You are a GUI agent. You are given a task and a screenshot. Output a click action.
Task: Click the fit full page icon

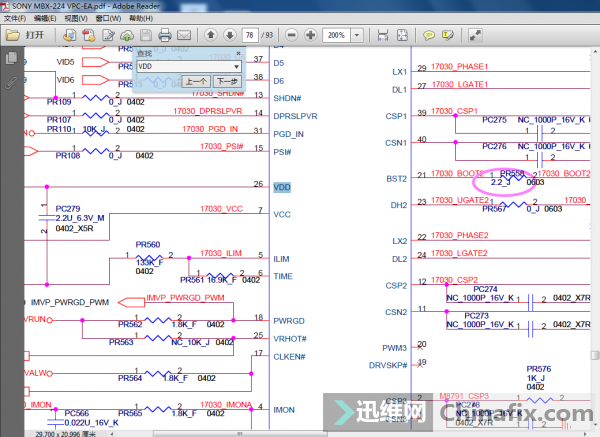(x=402, y=35)
